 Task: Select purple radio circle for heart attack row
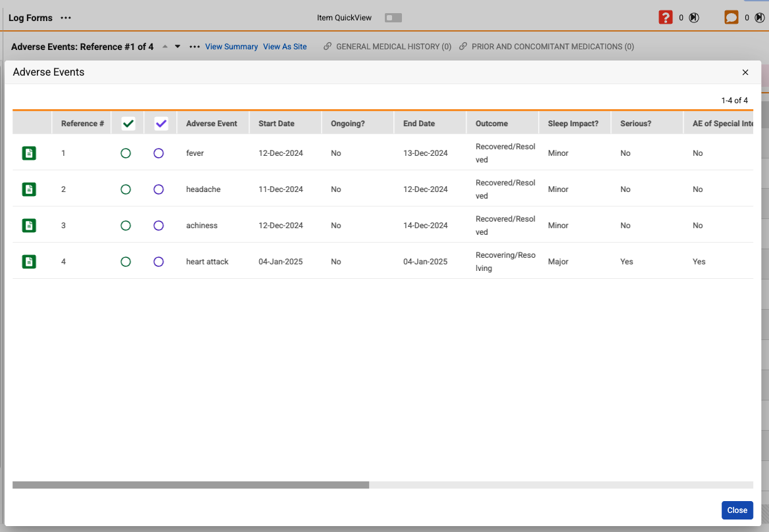[159, 262]
